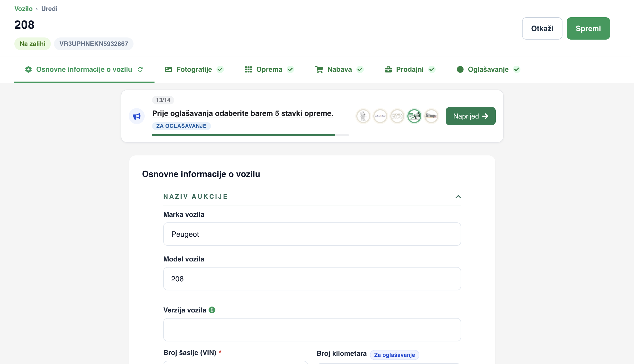
Task: Switch to the Oglašavanje tab
Action: coord(488,69)
